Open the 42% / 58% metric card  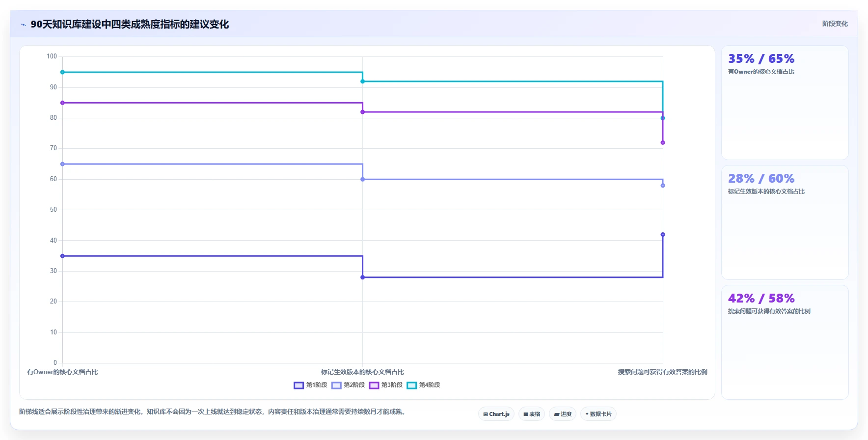[785, 342]
